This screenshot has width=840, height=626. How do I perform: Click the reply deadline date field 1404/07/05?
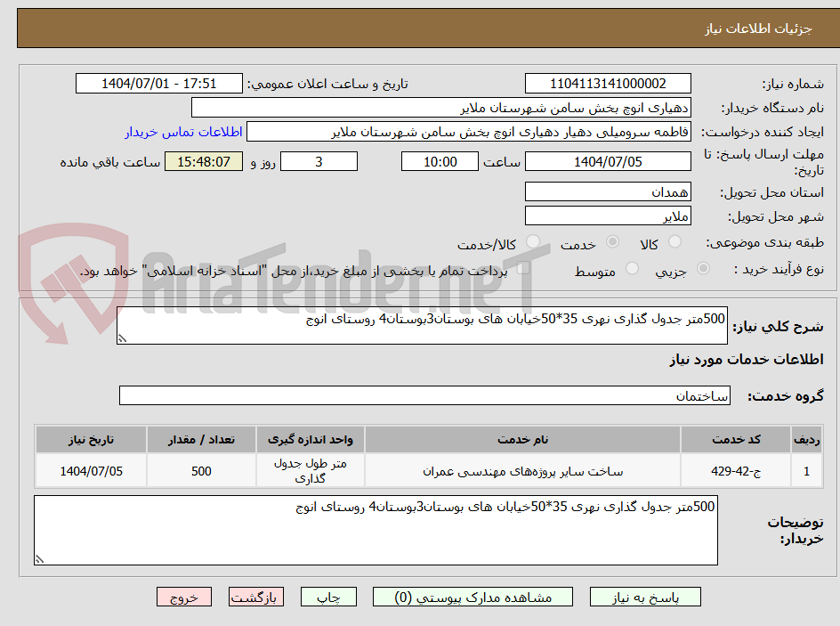tap(608, 161)
